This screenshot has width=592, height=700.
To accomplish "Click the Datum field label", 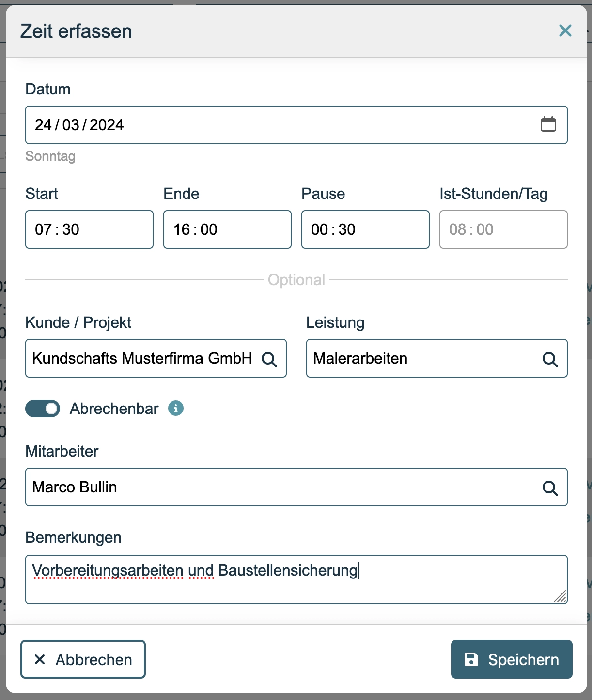I will pos(48,89).
